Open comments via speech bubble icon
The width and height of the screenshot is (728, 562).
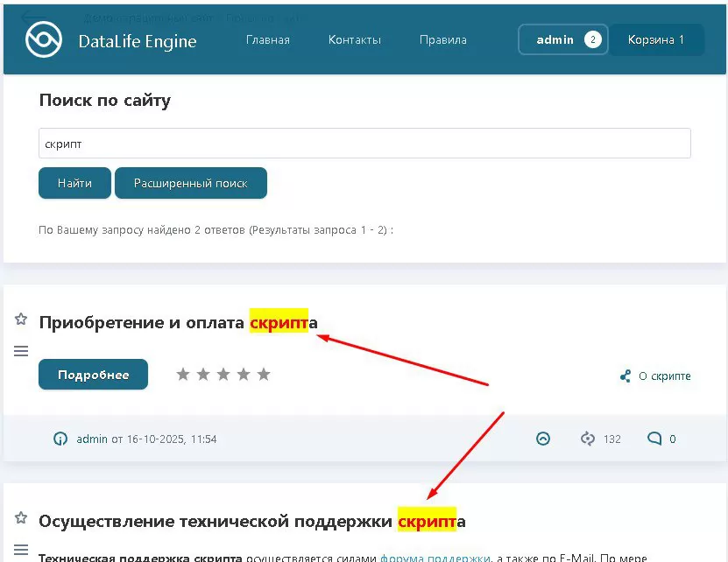(654, 439)
